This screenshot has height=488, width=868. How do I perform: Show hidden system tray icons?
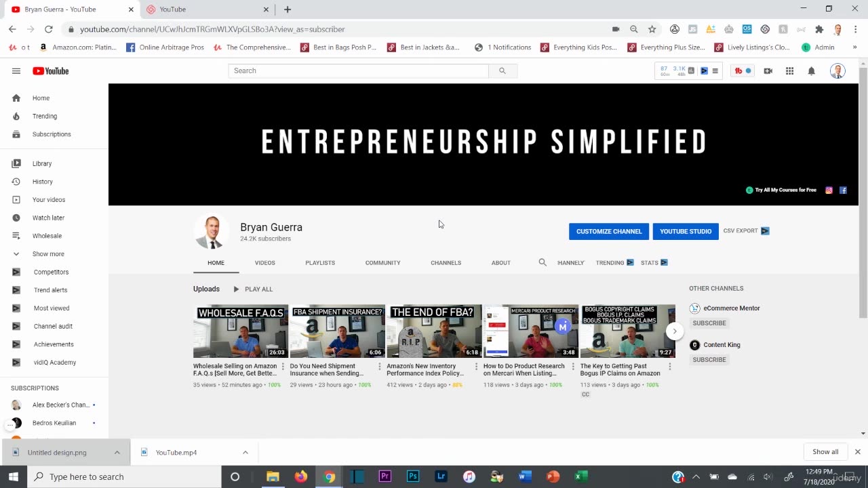coord(696,476)
